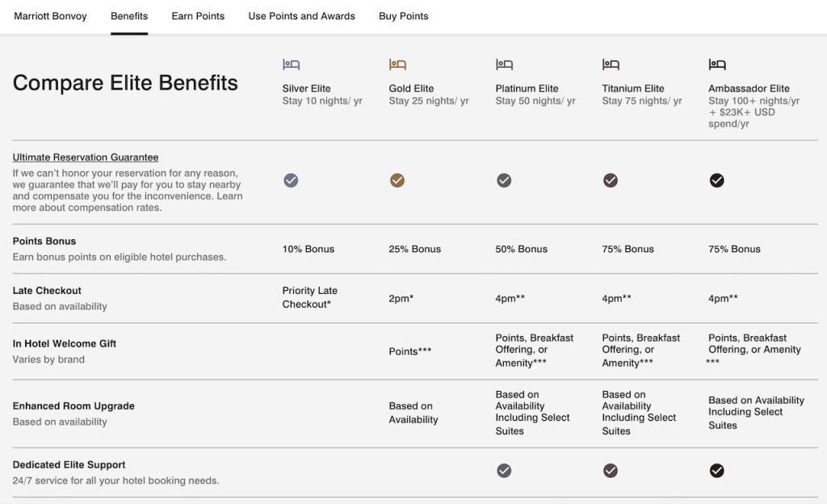The height and width of the screenshot is (504, 827).
Task: Click Ambassador Elite reservation guarantee checkmark
Action: (717, 181)
